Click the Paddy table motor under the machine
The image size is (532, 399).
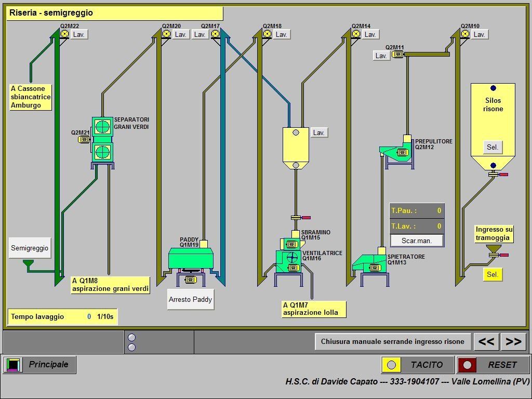click(x=190, y=280)
